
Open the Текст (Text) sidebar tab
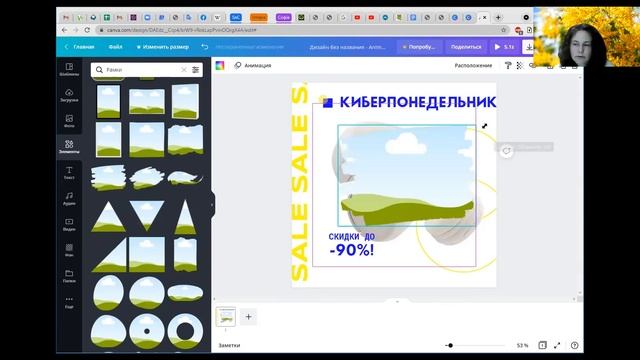pyautogui.click(x=69, y=173)
